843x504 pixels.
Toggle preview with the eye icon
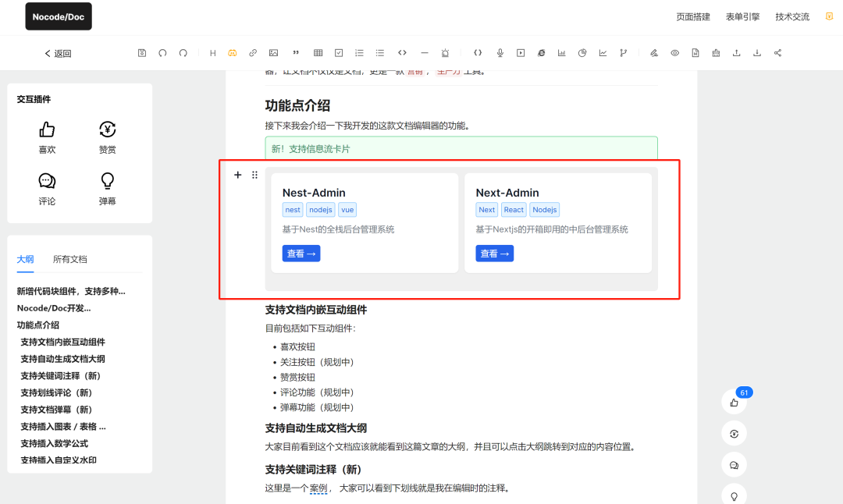pyautogui.click(x=674, y=53)
